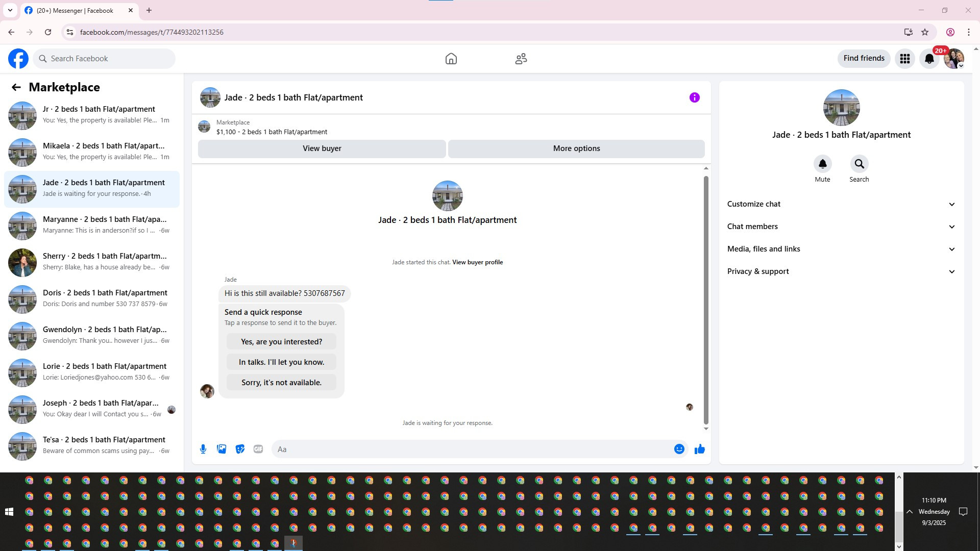Click Jade's message "Hi is this still available?"
980x551 pixels.
(x=284, y=293)
